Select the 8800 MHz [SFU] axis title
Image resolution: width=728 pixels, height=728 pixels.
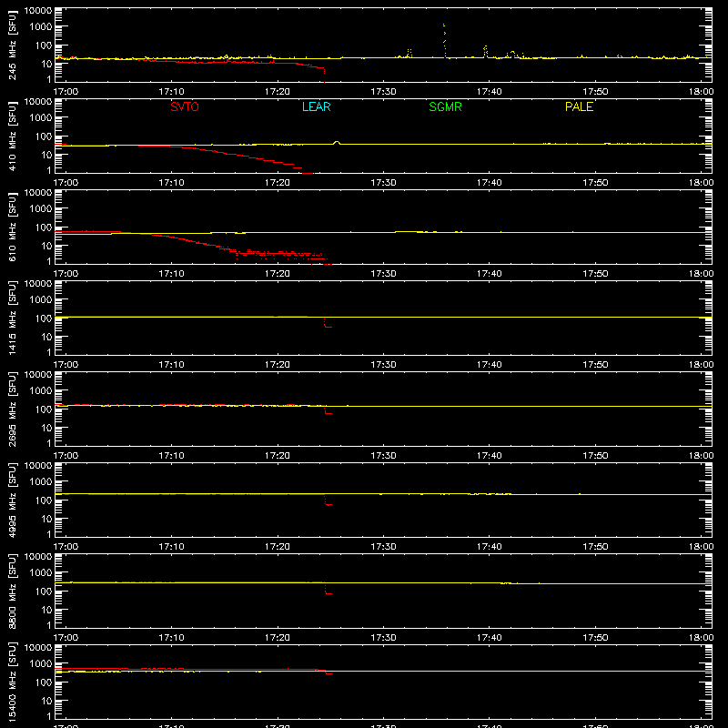[12, 591]
